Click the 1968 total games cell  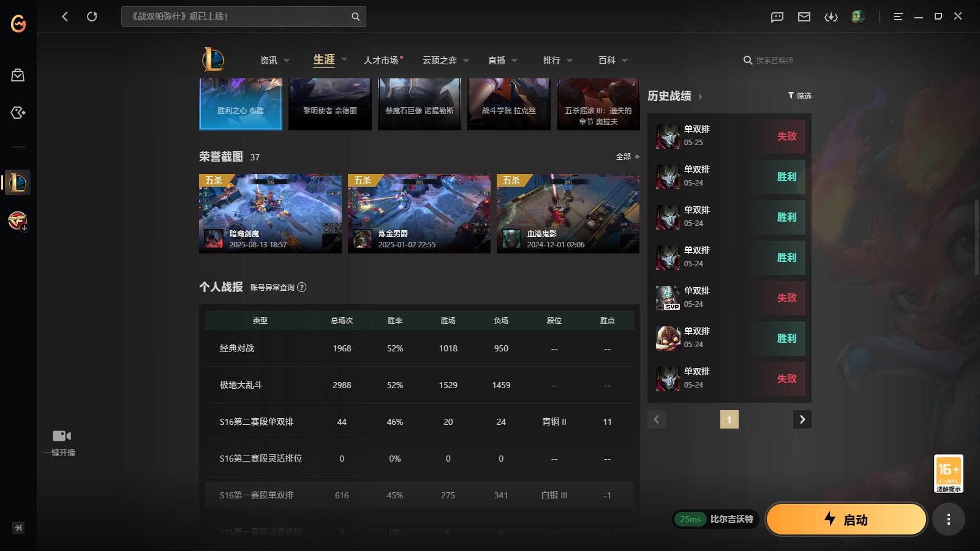[342, 348]
